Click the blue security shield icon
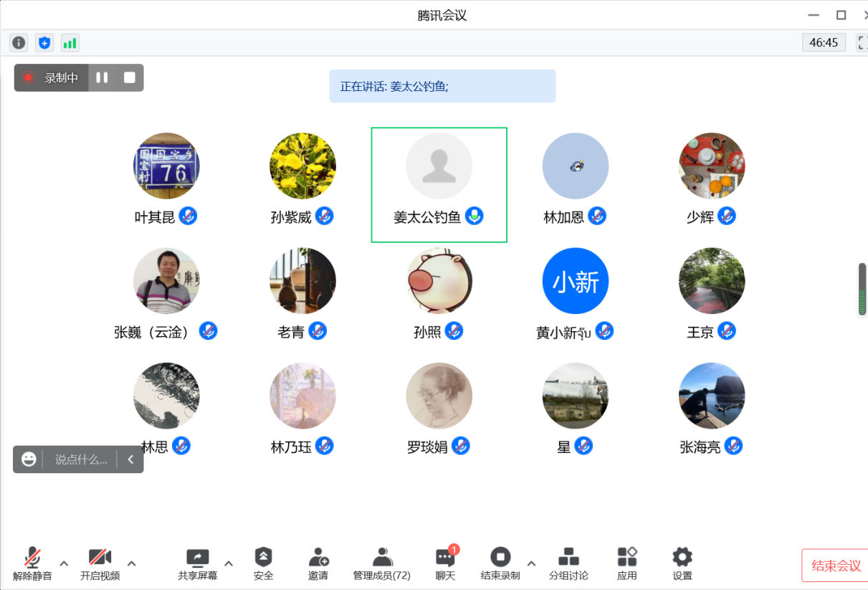The image size is (868, 590). click(x=44, y=43)
